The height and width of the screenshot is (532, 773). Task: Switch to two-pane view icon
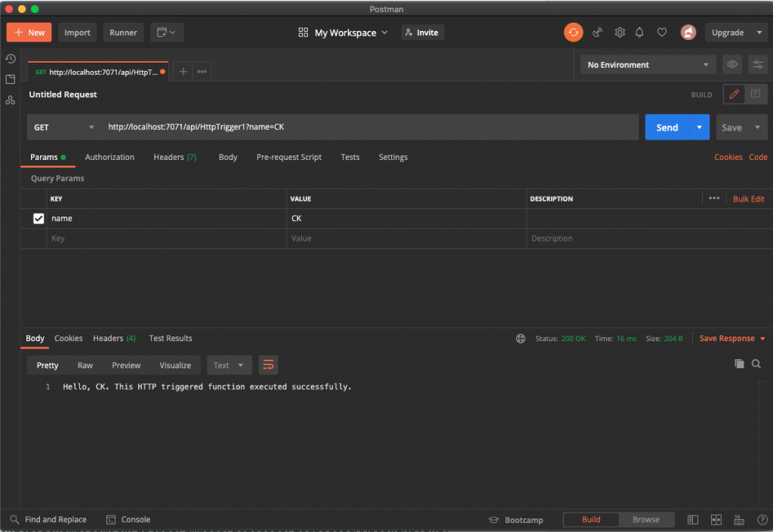coord(716,520)
